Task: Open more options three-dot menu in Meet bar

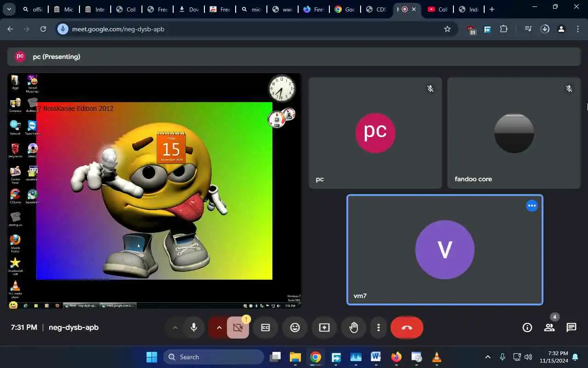Action: tap(379, 328)
